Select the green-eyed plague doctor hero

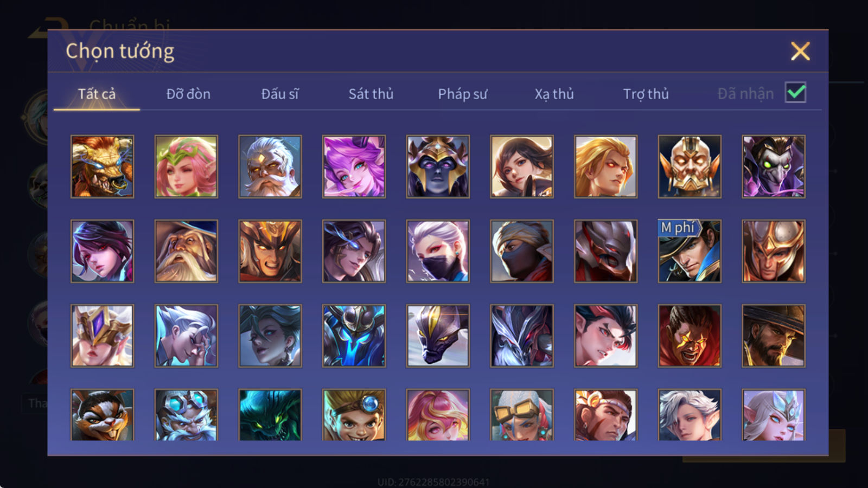click(x=774, y=166)
